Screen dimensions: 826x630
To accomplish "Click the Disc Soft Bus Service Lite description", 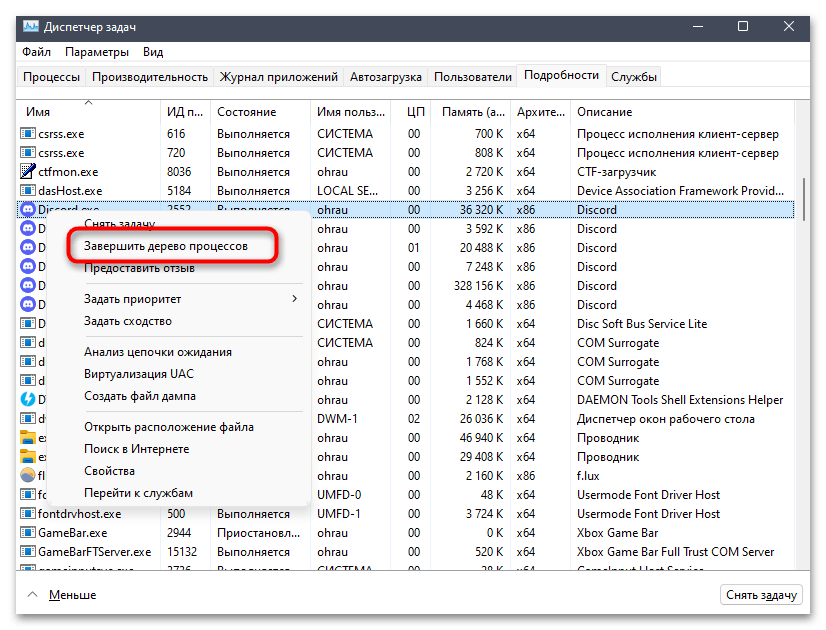I will tap(642, 323).
